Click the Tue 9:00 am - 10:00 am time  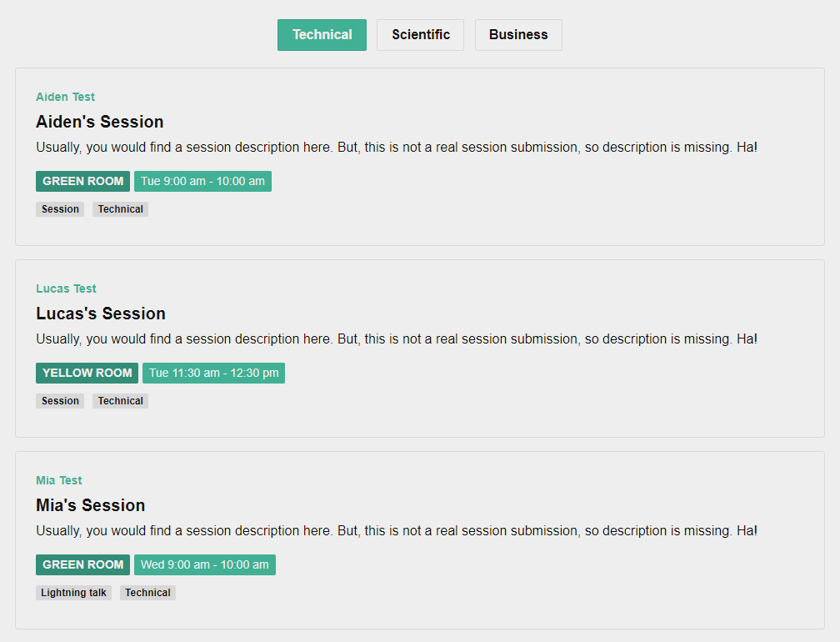coord(202,181)
